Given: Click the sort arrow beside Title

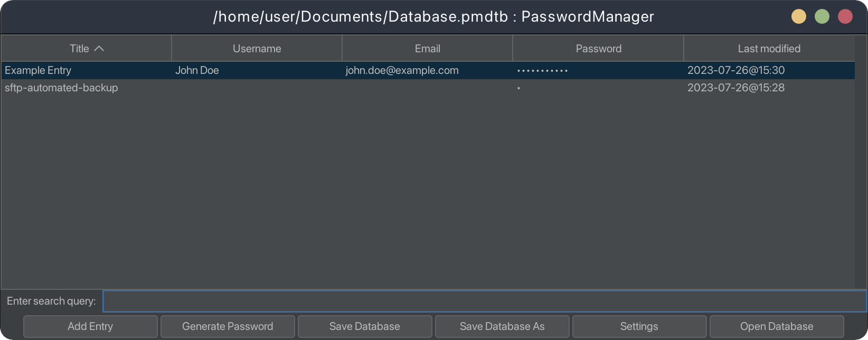Looking at the screenshot, I should tap(99, 49).
